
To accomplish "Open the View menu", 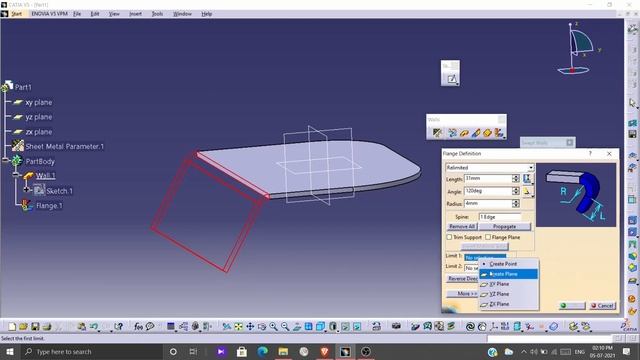I will [x=114, y=14].
